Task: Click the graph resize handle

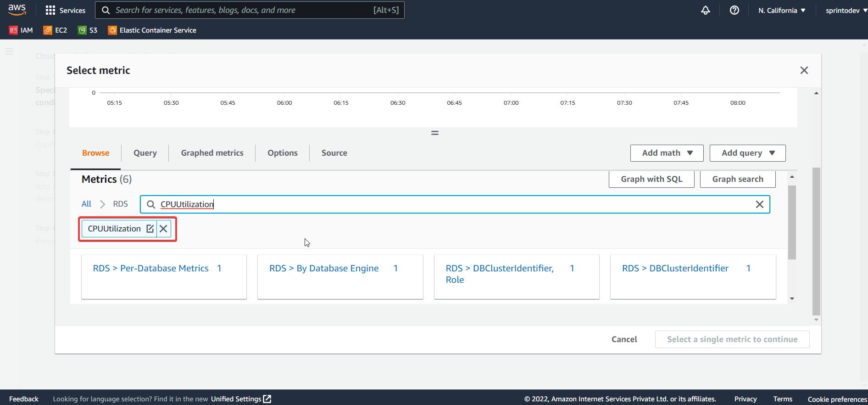Action: 435,133
